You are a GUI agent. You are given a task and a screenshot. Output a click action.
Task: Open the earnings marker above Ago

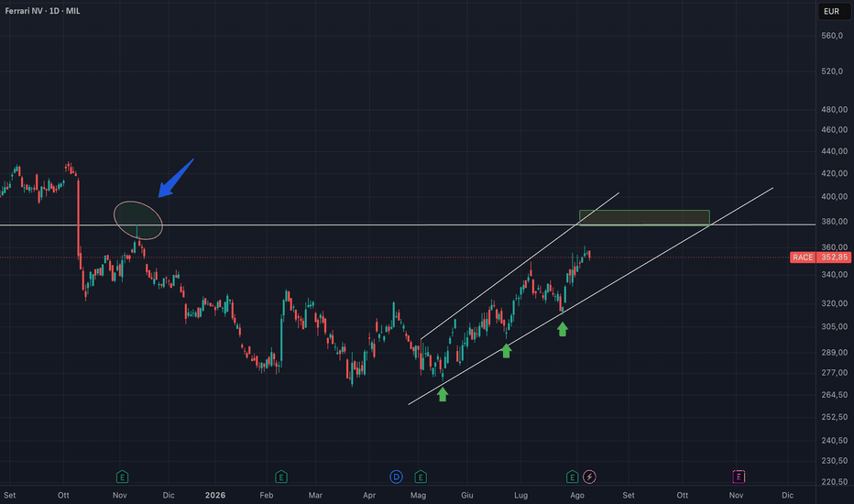tap(572, 477)
